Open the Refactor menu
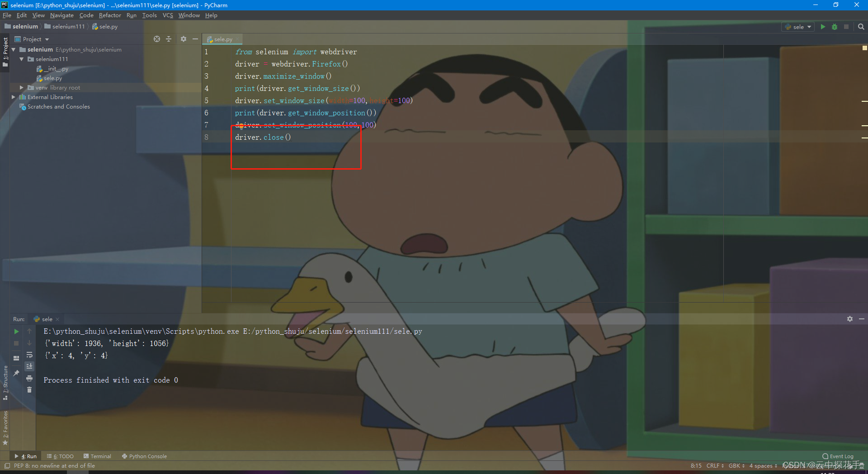 click(110, 15)
